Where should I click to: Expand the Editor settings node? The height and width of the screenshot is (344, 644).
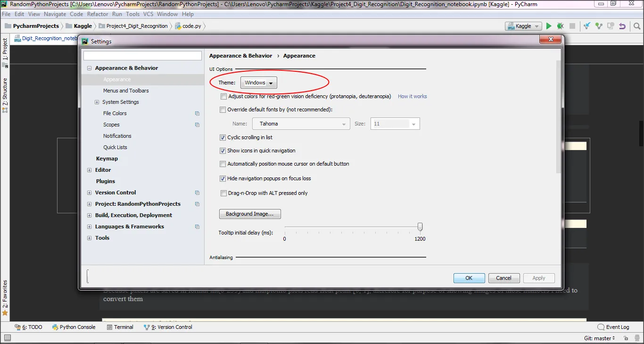tap(89, 170)
